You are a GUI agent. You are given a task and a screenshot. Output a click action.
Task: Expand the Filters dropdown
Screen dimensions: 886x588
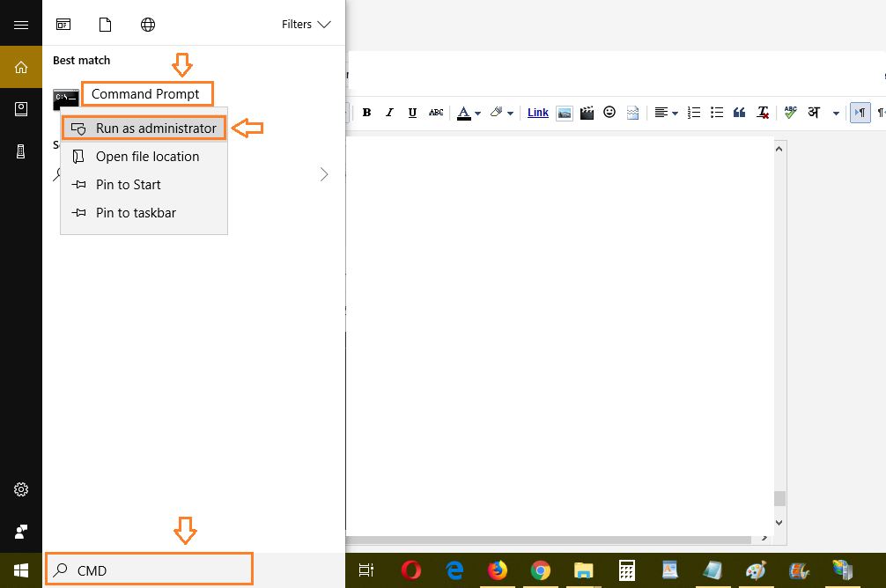tap(306, 25)
